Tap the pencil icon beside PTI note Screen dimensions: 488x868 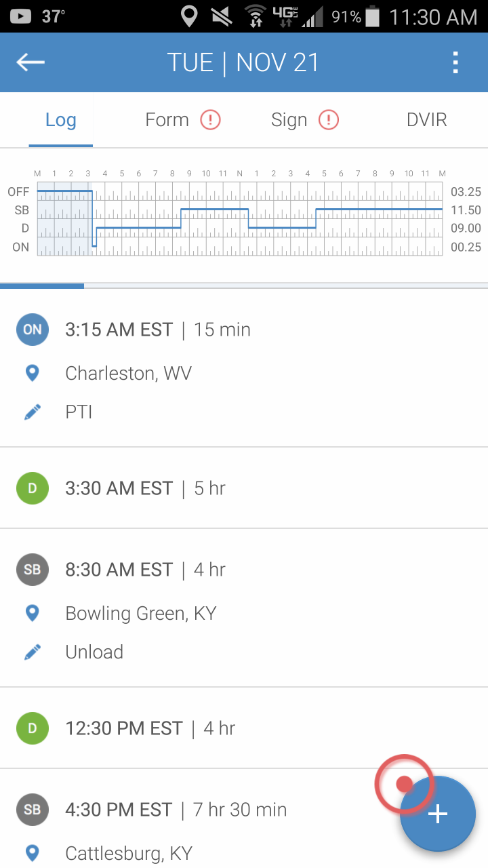click(x=32, y=412)
